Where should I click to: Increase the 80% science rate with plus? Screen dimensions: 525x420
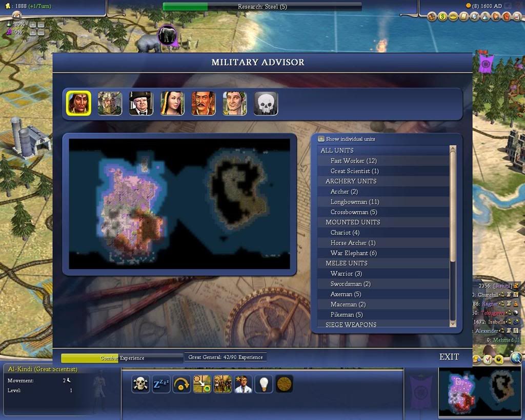[33, 25]
